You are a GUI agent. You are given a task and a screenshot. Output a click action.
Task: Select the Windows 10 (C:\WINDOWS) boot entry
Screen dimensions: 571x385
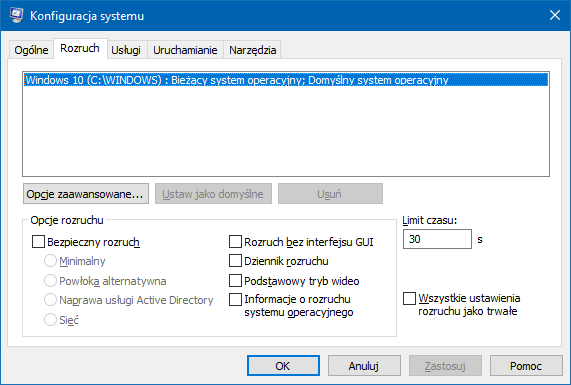click(286, 80)
